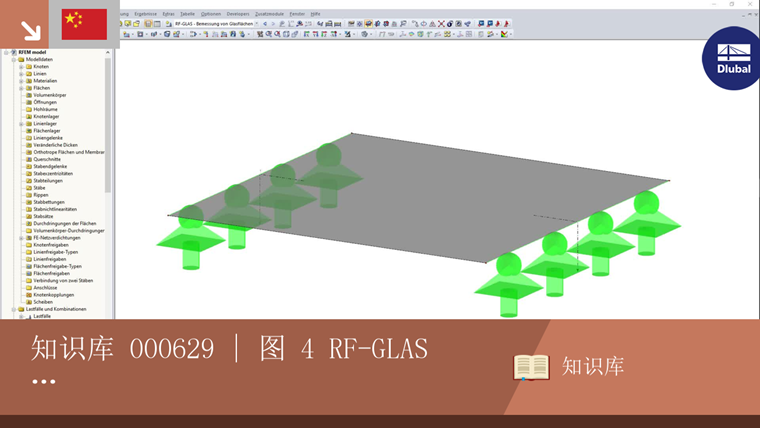Select Stabnichtlinearitäten tree item

coord(55,209)
